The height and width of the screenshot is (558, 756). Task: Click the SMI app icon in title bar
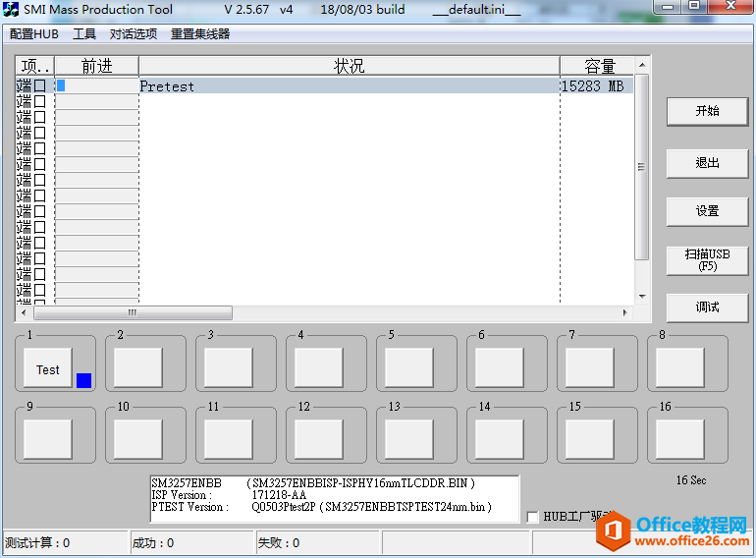pos(11,9)
